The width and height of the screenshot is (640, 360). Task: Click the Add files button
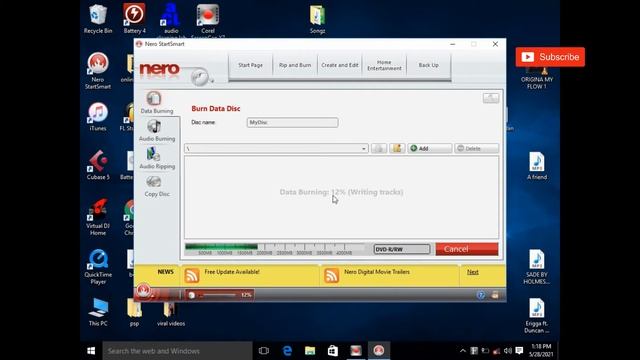tap(430, 148)
